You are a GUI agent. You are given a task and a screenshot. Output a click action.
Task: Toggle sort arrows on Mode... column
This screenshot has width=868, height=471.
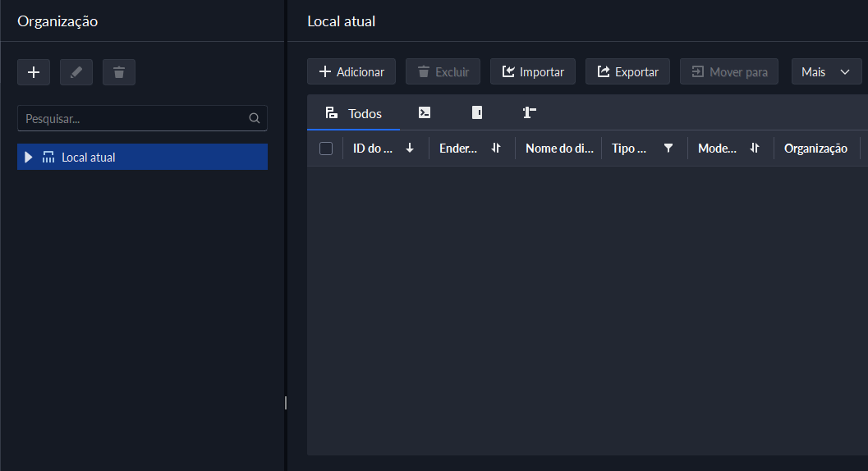(755, 149)
